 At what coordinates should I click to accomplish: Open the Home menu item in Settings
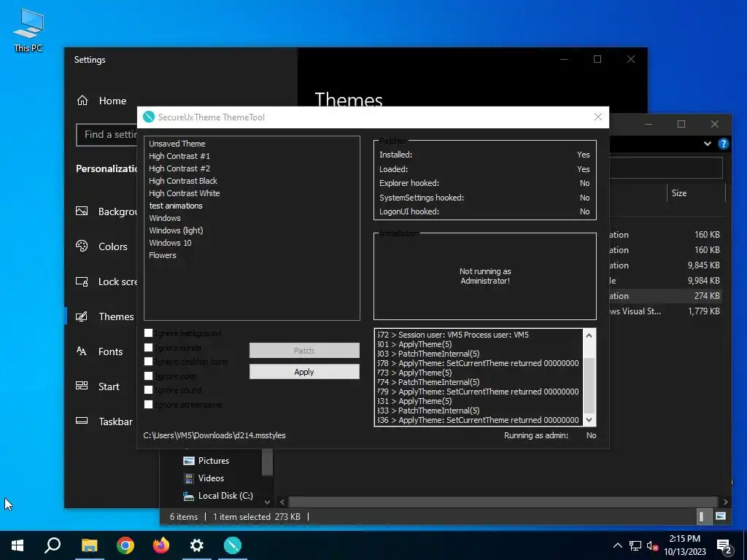click(112, 101)
